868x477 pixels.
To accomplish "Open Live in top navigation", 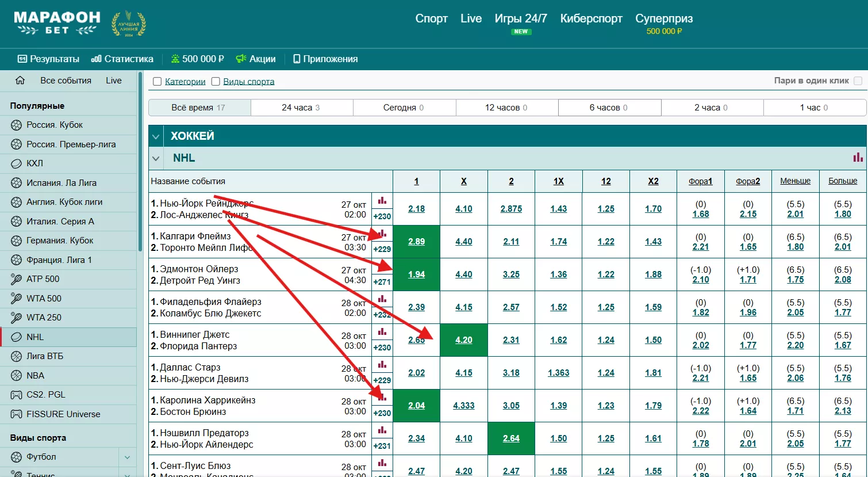I will 471,18.
